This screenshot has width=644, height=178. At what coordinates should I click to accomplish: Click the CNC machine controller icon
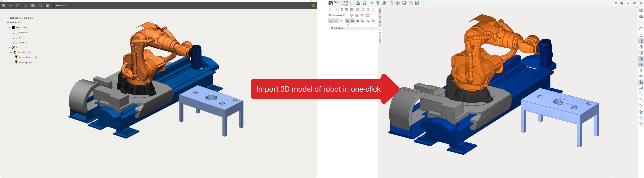click(404, 3)
